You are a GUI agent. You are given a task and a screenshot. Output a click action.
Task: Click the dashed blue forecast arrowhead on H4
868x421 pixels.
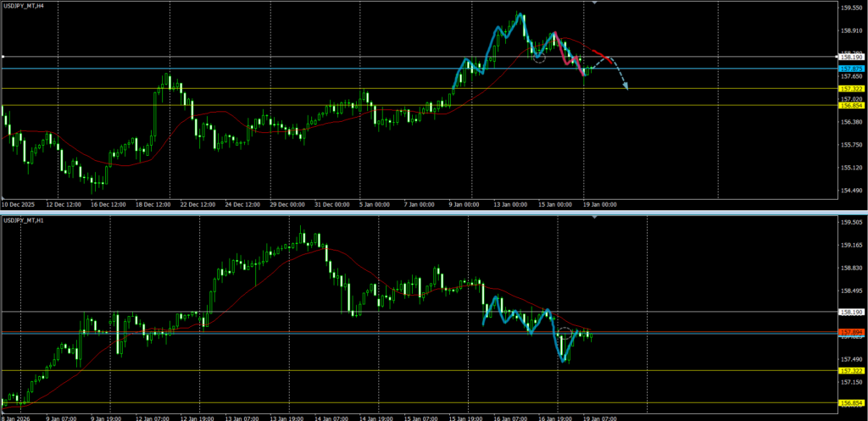(625, 86)
